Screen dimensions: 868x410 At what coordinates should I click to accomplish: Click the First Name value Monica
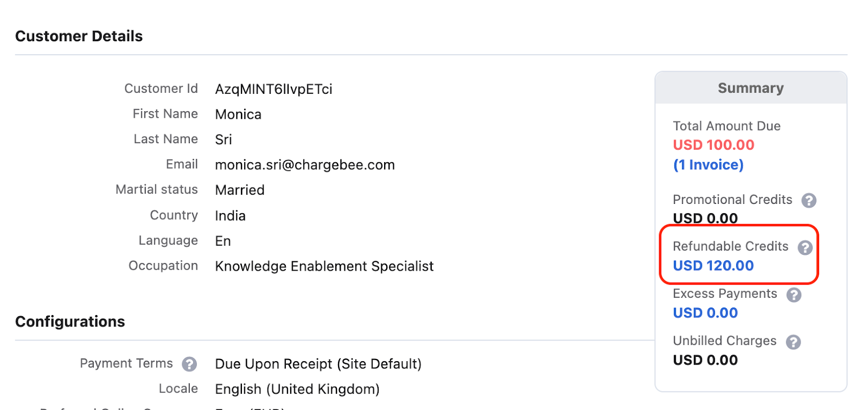pyautogui.click(x=238, y=114)
